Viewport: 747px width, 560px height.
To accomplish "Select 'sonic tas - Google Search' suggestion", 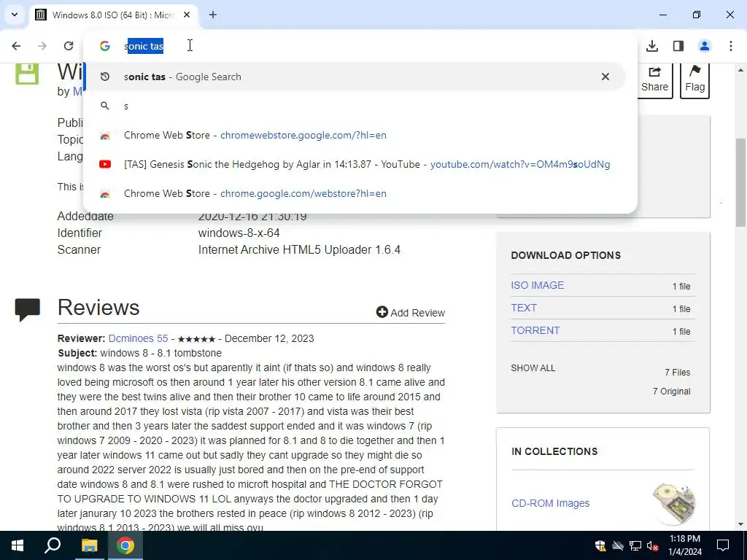I will click(355, 77).
